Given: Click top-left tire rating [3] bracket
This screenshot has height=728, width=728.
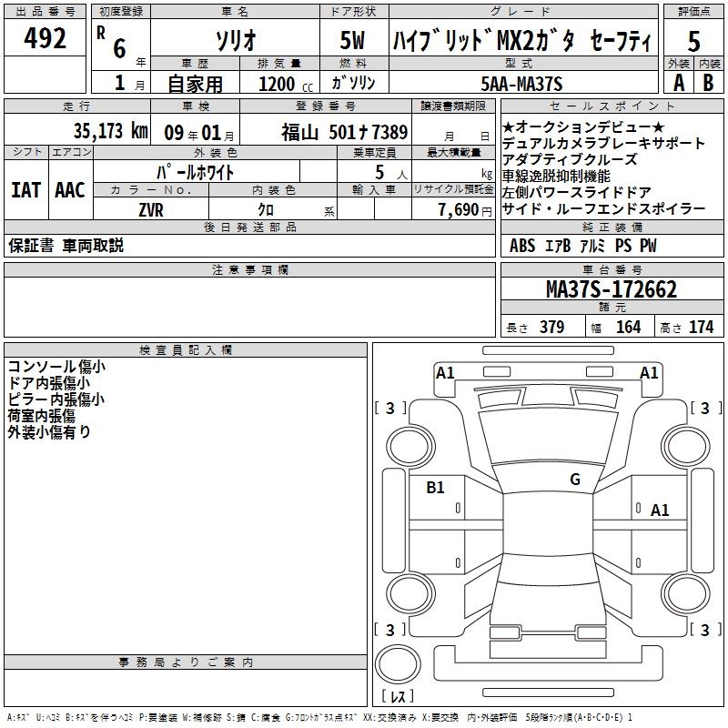Looking at the screenshot, I should tap(390, 408).
